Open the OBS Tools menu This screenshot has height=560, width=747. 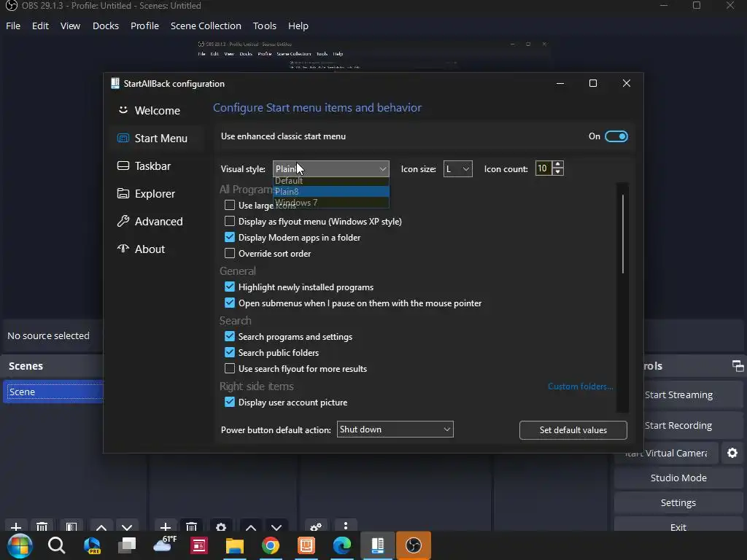(x=264, y=26)
